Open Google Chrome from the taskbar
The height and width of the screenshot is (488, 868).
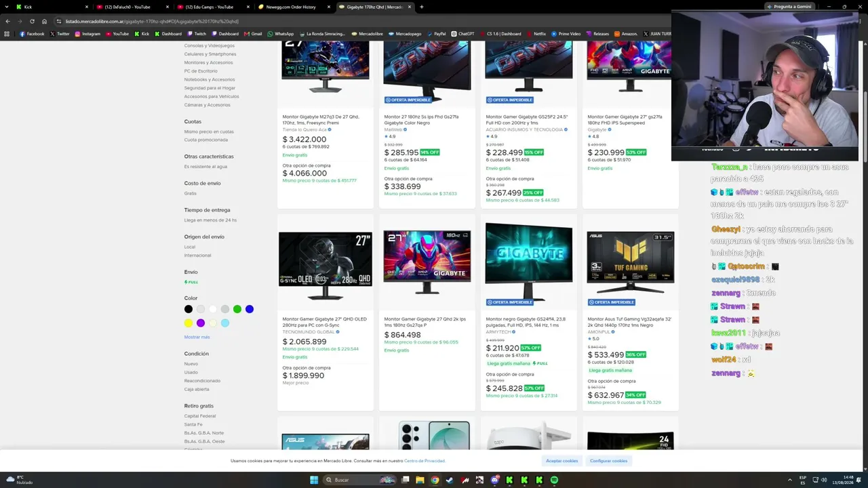tap(435, 480)
